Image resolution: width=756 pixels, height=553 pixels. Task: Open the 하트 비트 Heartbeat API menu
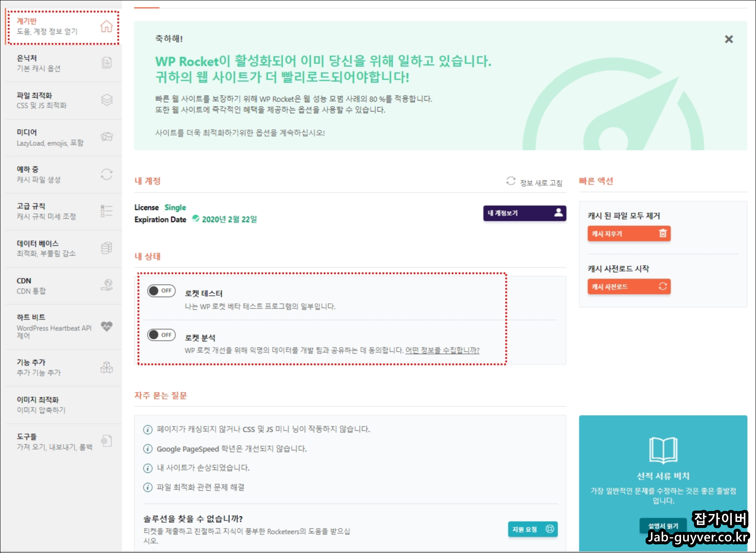click(64, 326)
